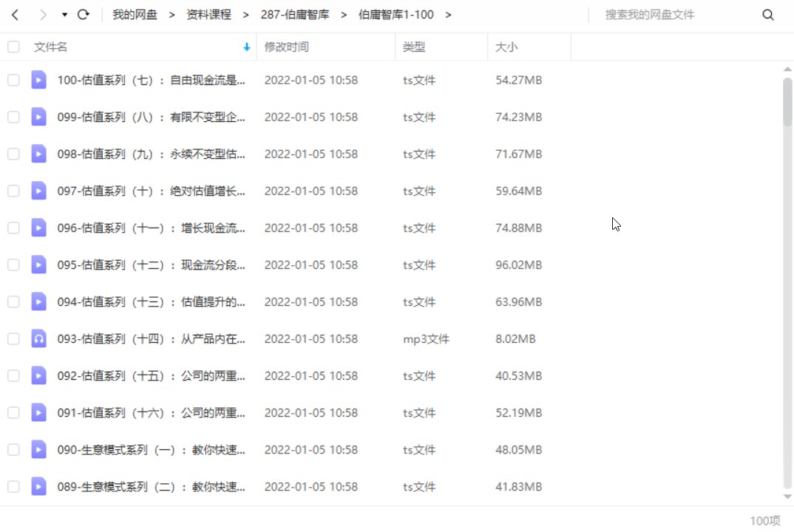
Task: Expand chevron after 资料课程 breadcrumb
Action: [x=245, y=15]
